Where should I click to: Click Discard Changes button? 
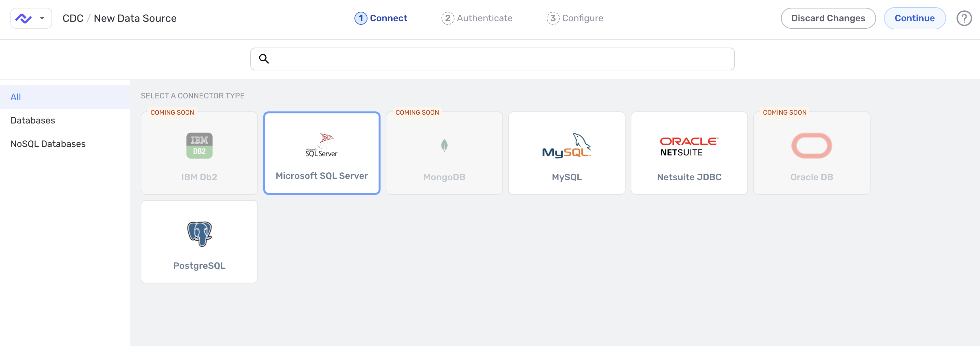click(828, 18)
